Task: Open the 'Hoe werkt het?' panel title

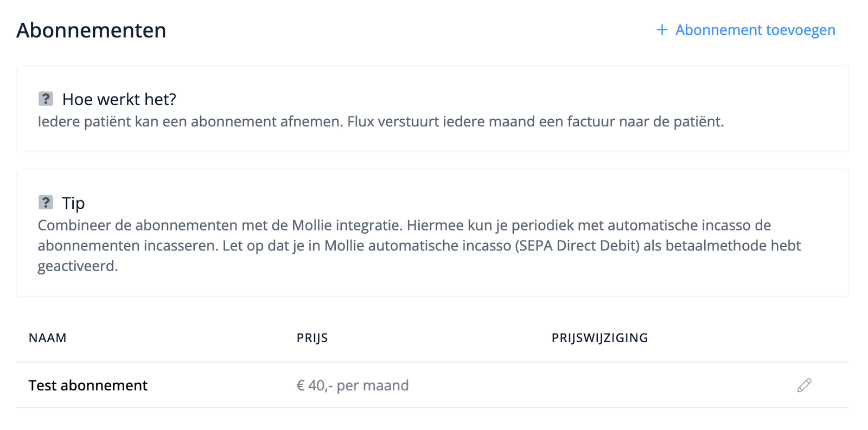Action: tap(120, 99)
